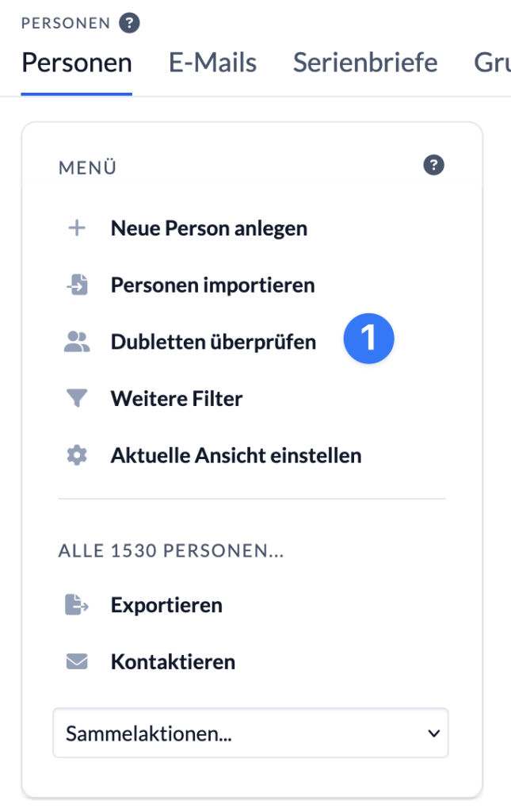This screenshot has height=812, width=511.
Task: Click Exportieren under ALLE 1530 PERSONEN
Action: [x=166, y=605]
